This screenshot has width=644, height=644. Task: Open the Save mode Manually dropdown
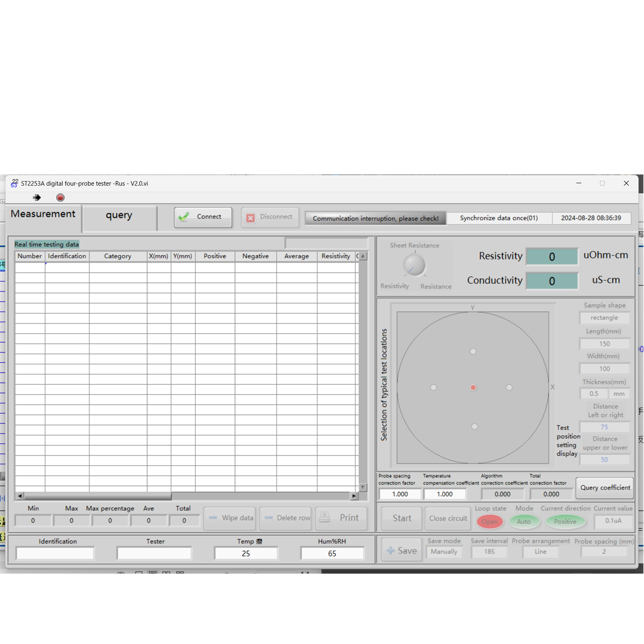click(444, 552)
